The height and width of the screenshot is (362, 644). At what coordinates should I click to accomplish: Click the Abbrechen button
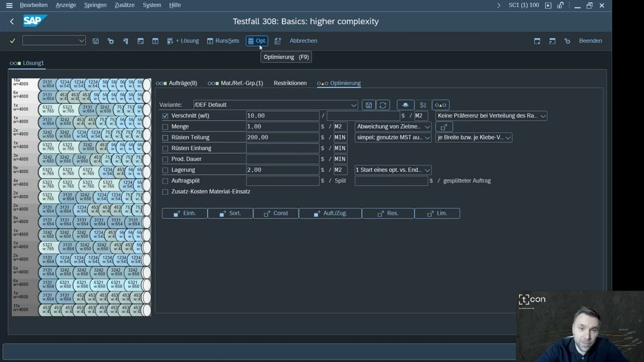(x=303, y=41)
